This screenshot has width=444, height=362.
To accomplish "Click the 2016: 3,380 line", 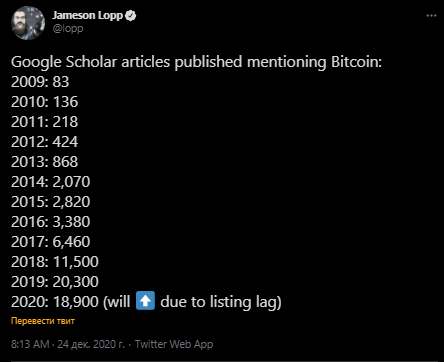I will tap(51, 222).
